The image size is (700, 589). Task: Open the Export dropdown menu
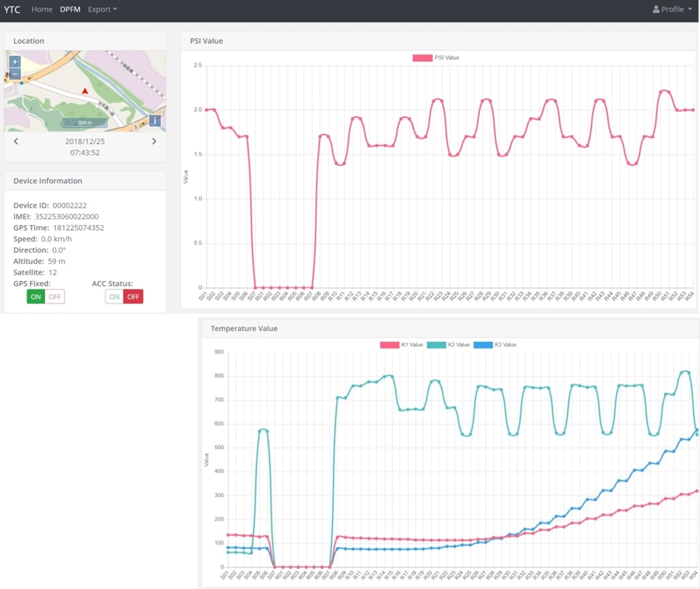click(102, 9)
